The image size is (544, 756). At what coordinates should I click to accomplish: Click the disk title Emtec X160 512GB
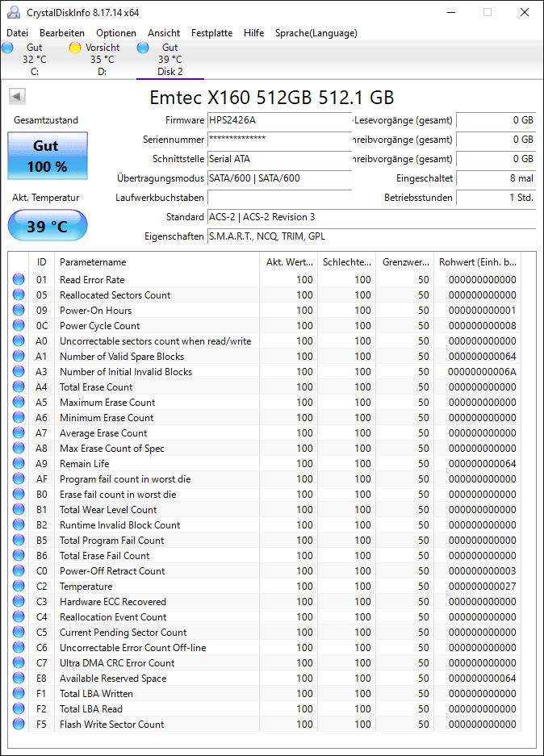pos(271,98)
